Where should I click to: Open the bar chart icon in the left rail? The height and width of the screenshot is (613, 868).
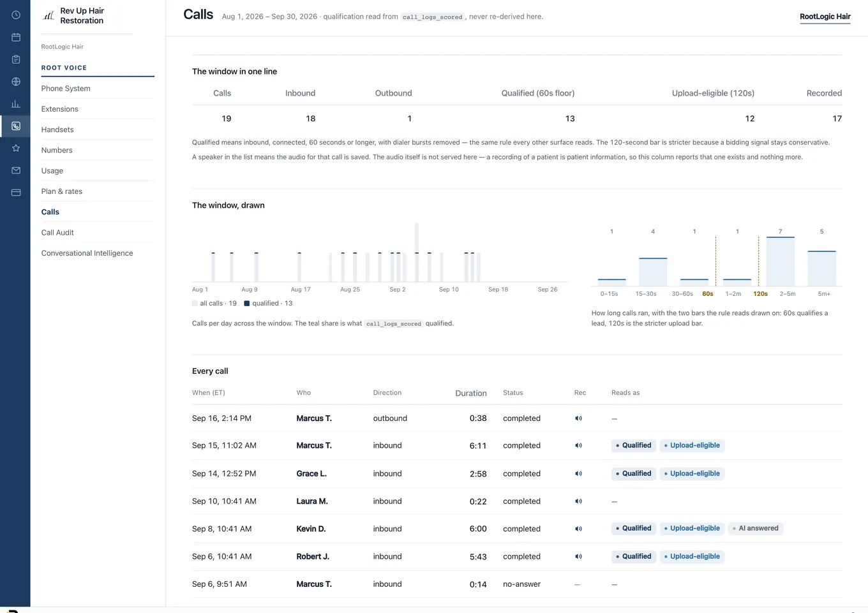click(x=16, y=104)
